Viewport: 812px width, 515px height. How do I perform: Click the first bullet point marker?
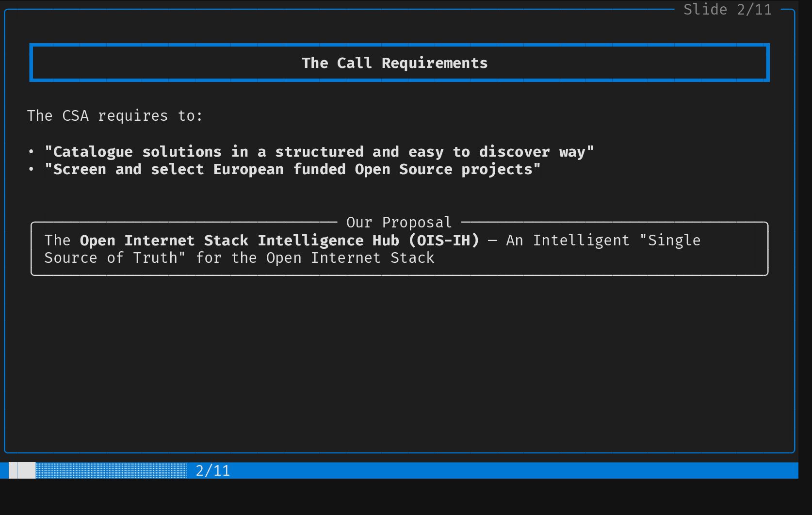32,152
